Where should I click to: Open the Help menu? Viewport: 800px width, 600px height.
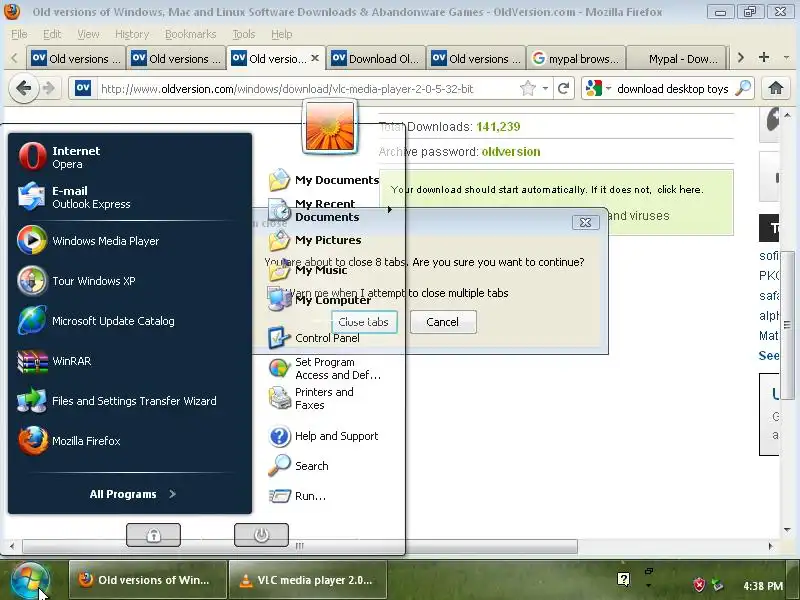pos(281,34)
